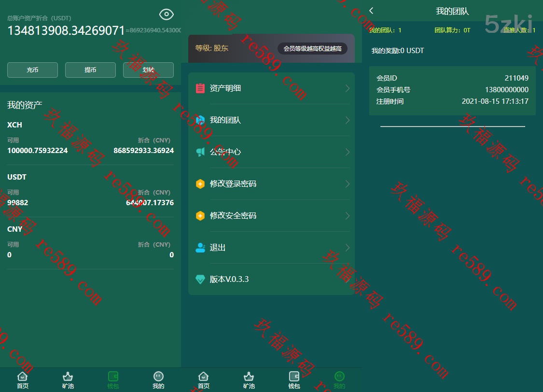Select the highlighted green 我的 bottom tab
This screenshot has width=543, height=392.
[x=339, y=379]
